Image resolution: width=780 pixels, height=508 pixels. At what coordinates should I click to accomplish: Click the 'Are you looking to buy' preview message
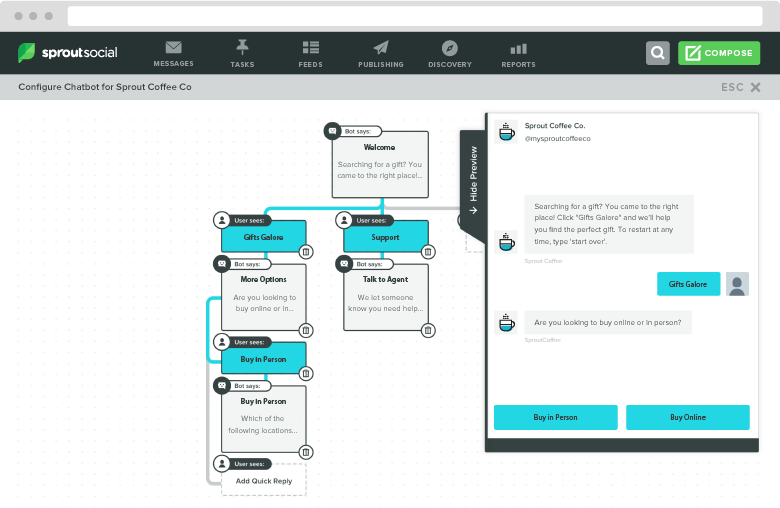coord(608,322)
